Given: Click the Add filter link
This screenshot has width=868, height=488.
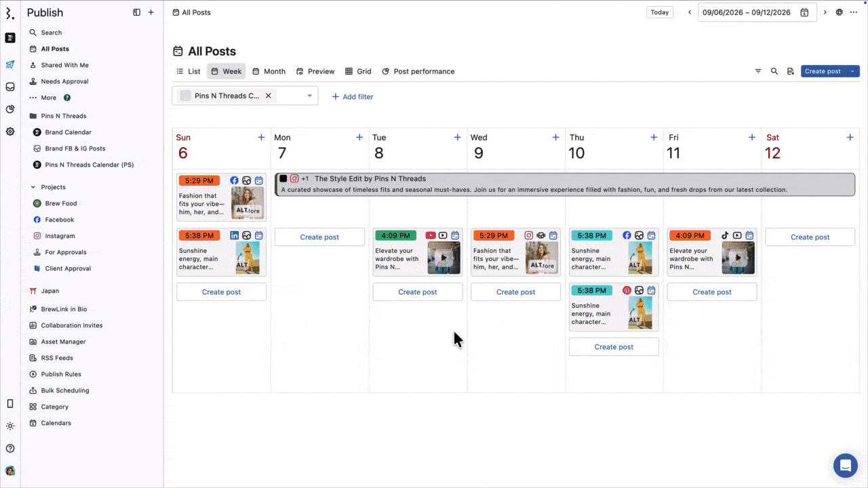Looking at the screenshot, I should click(x=352, y=97).
